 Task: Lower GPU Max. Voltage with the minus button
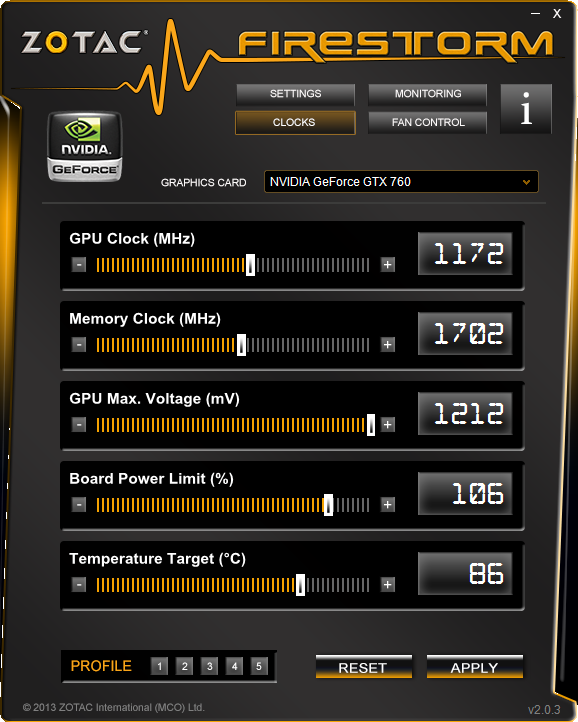coord(79,425)
